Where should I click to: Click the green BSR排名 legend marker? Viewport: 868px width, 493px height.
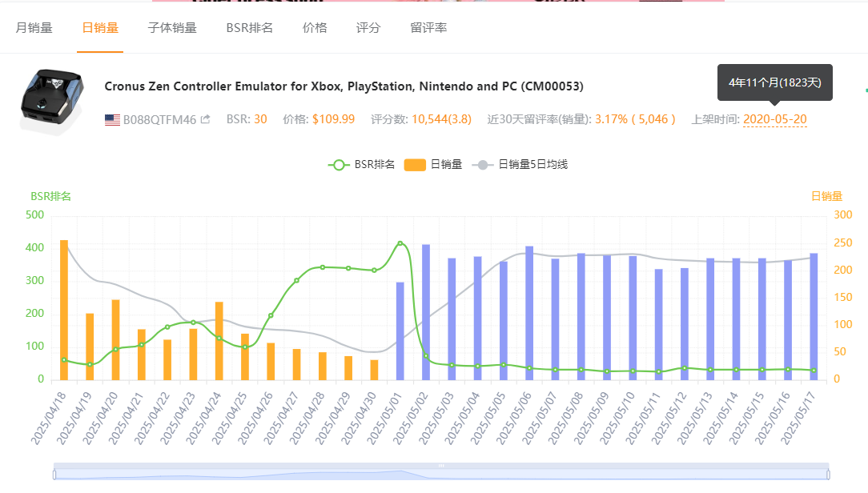click(338, 165)
